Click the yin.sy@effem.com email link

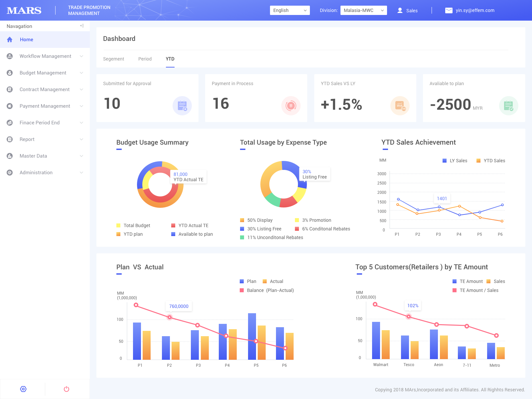(475, 10)
